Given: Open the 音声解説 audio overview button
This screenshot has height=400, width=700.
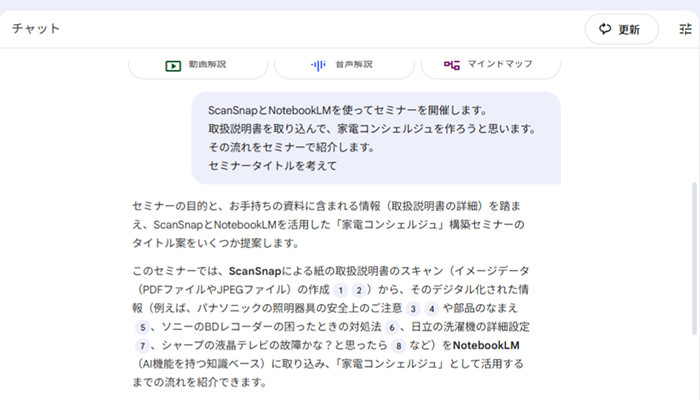Looking at the screenshot, I should (x=344, y=66).
